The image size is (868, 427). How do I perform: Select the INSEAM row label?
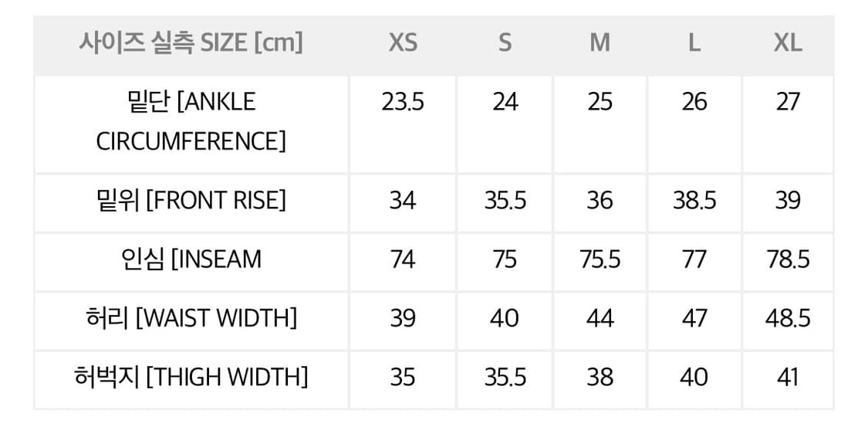tap(191, 259)
